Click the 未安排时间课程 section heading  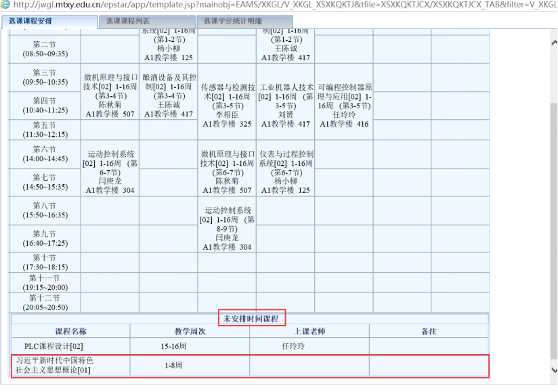pyautogui.click(x=252, y=318)
